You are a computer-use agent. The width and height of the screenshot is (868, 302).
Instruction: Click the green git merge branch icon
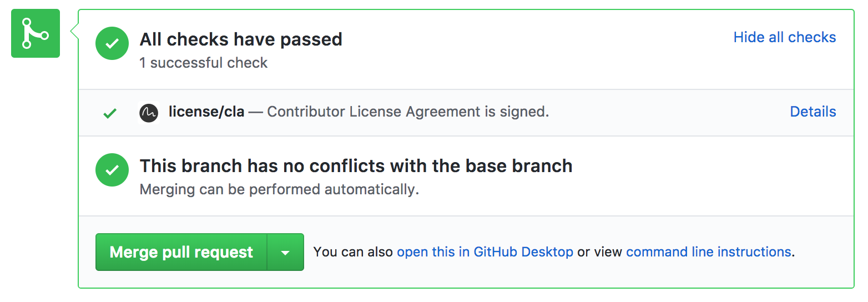pyautogui.click(x=35, y=33)
